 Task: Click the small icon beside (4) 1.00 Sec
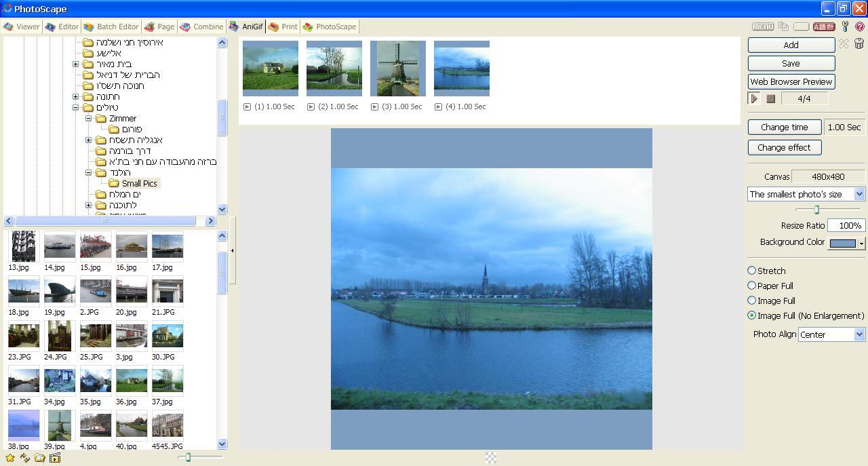[x=438, y=106]
